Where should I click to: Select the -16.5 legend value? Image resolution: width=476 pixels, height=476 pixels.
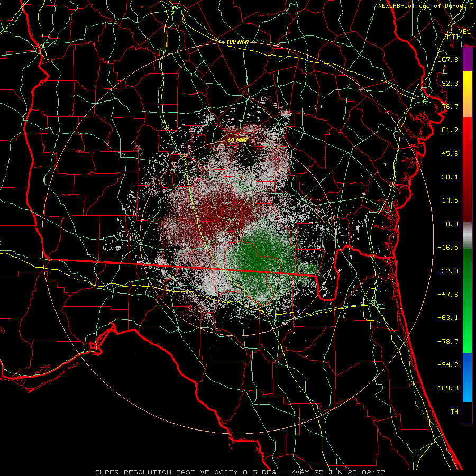click(448, 248)
